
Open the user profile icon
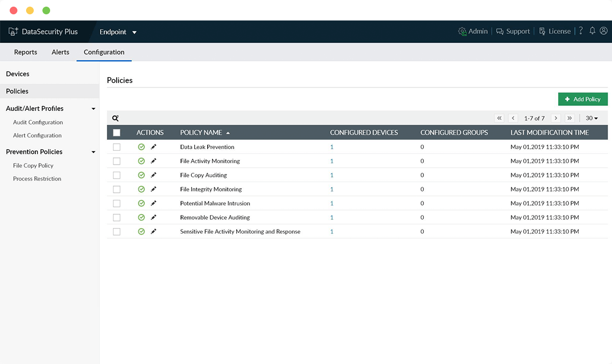tap(603, 31)
